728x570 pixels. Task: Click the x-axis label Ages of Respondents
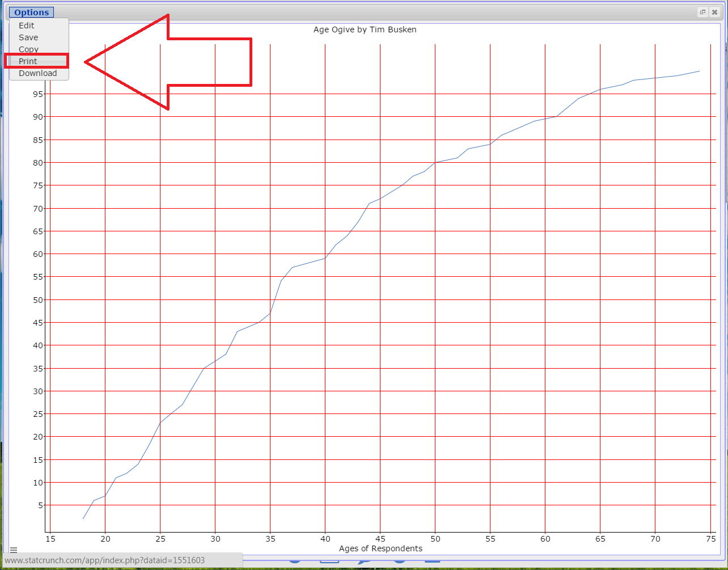380,548
